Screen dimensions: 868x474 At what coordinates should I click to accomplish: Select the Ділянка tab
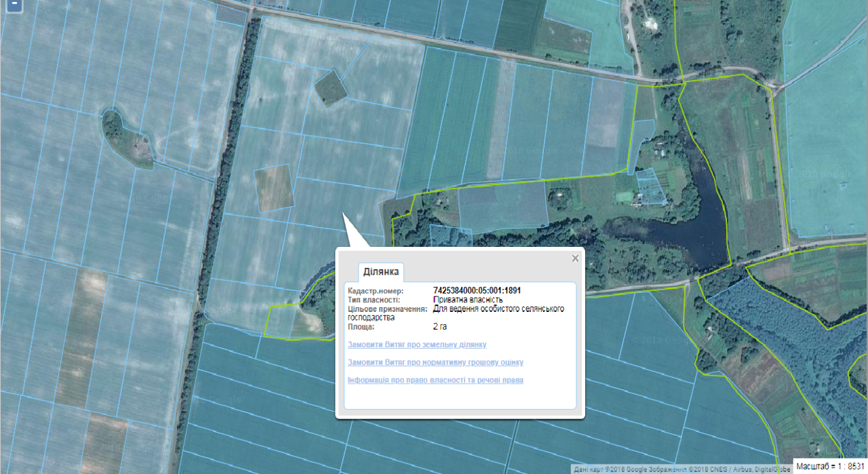point(381,273)
